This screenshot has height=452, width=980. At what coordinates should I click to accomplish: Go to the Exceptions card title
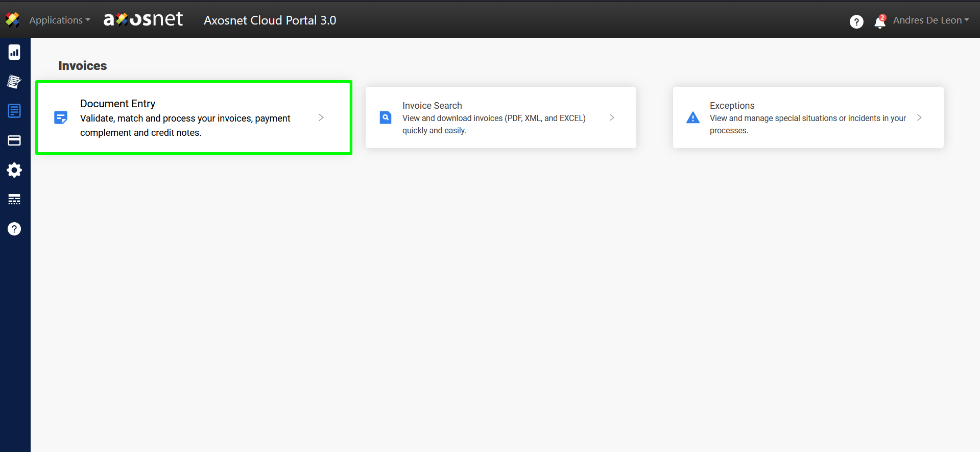click(x=732, y=106)
